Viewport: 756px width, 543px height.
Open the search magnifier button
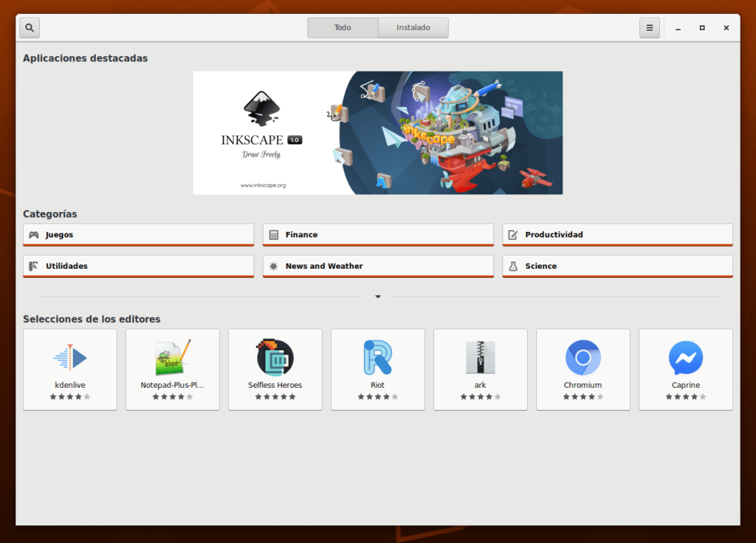click(30, 28)
